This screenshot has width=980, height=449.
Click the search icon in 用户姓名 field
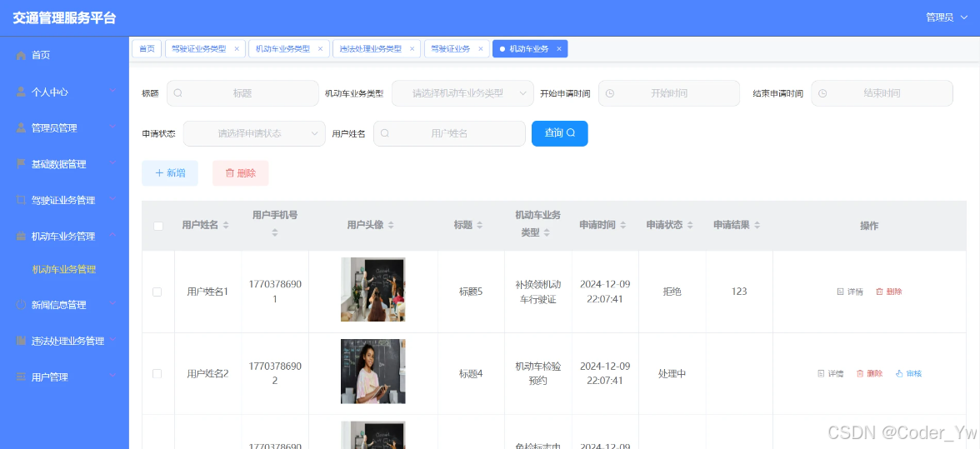tap(385, 133)
